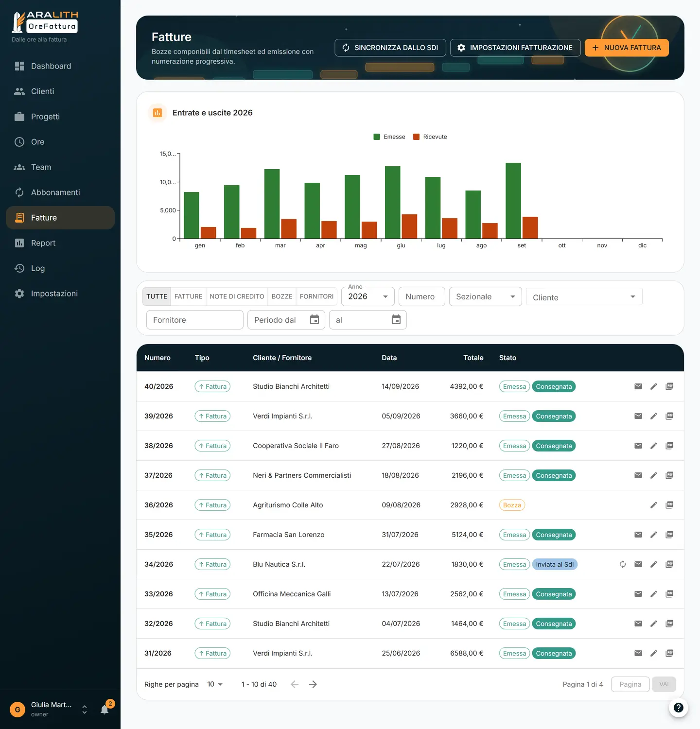Image resolution: width=700 pixels, height=729 pixels.
Task: Click the previous page arrow
Action: point(295,684)
